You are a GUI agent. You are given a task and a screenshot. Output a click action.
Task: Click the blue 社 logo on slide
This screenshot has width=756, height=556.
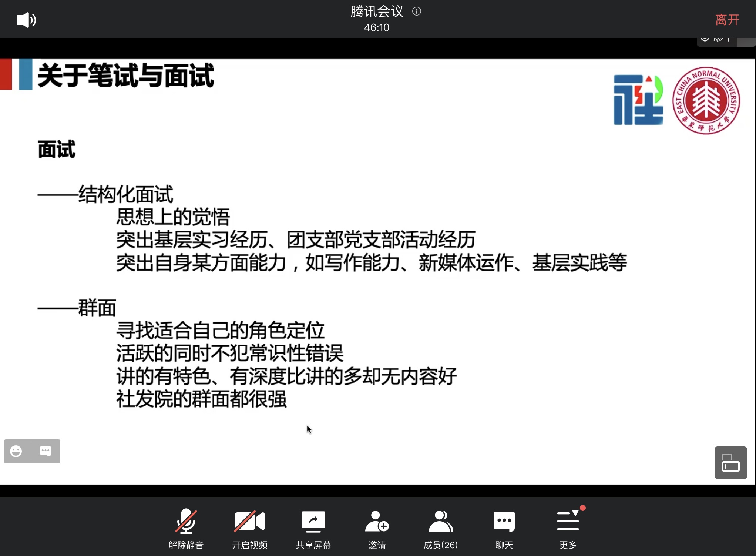(x=638, y=100)
